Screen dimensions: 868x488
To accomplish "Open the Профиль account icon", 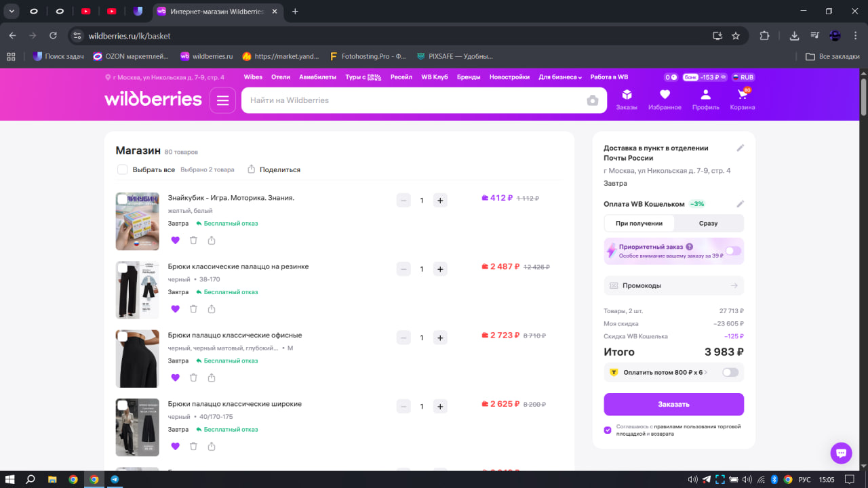I will (705, 99).
